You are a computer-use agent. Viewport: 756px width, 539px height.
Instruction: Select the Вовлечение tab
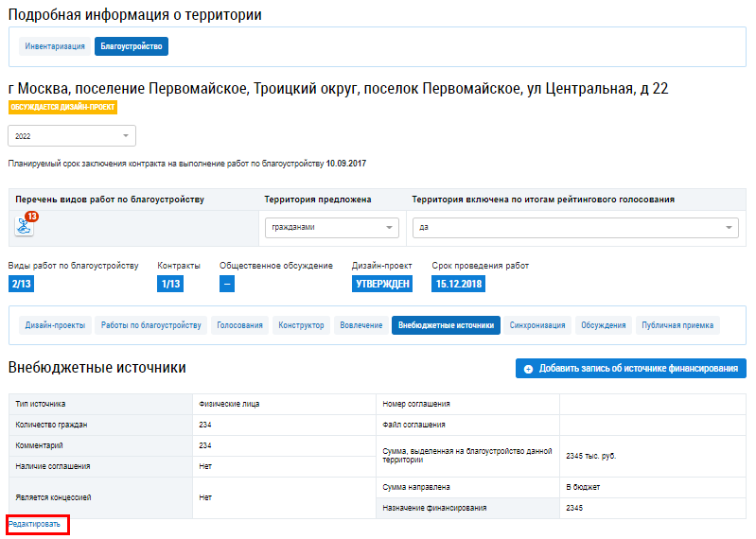pos(360,325)
